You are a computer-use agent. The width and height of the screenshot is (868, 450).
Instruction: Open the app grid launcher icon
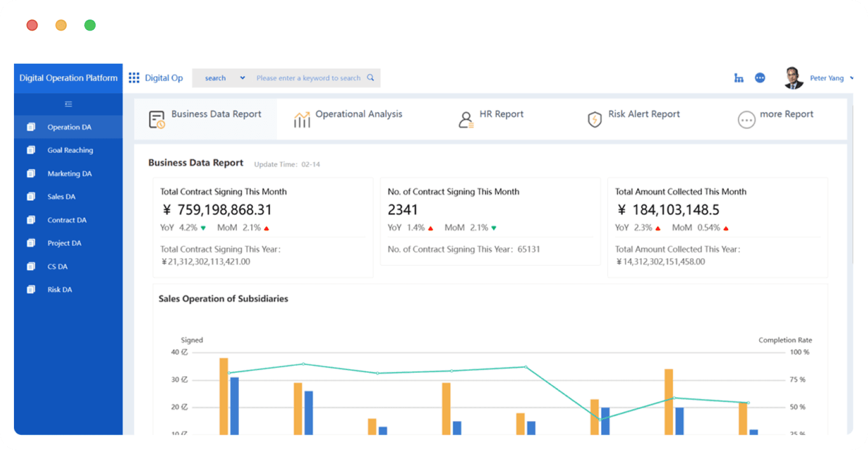point(134,78)
